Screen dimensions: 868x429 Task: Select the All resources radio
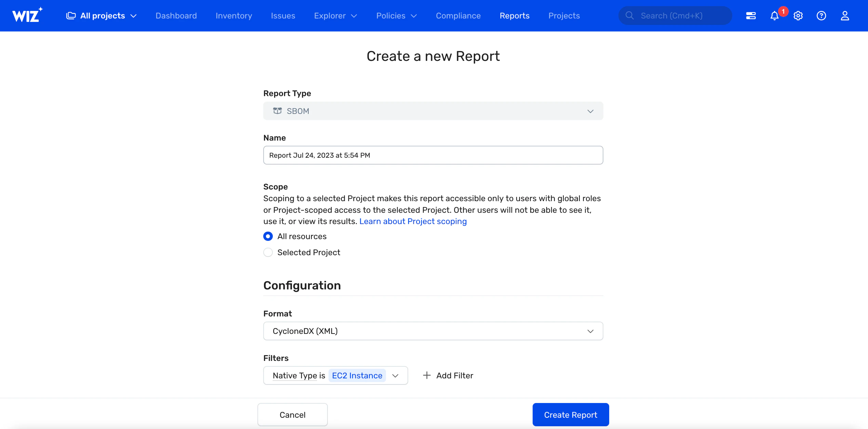pos(268,236)
